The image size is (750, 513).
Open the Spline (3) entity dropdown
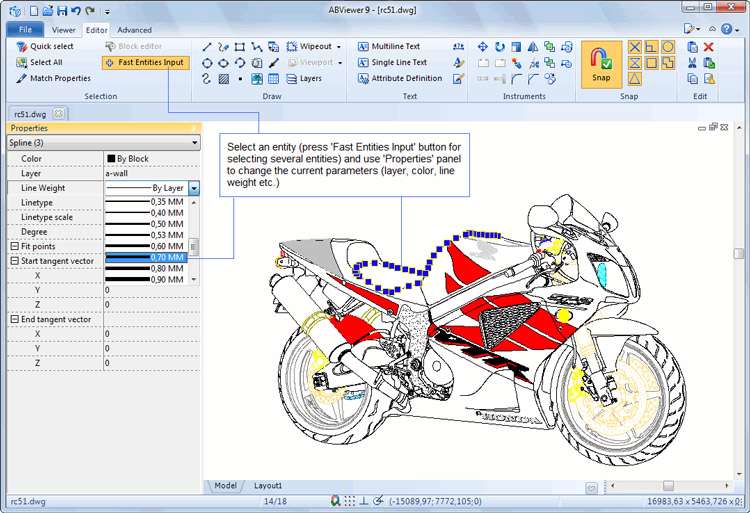point(194,143)
